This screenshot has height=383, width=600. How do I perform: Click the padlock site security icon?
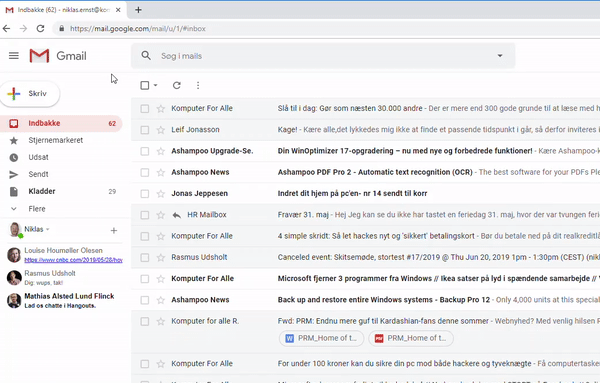[62, 29]
